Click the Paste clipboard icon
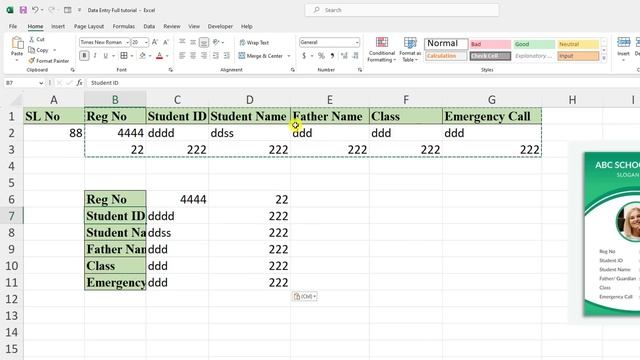Image resolution: width=640 pixels, height=360 pixels. click(x=17, y=43)
